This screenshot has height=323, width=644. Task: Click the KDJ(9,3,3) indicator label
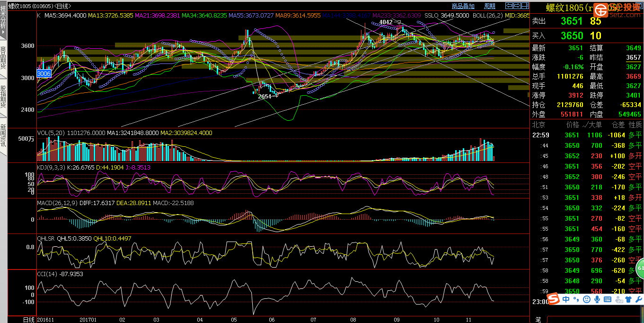[52, 167]
